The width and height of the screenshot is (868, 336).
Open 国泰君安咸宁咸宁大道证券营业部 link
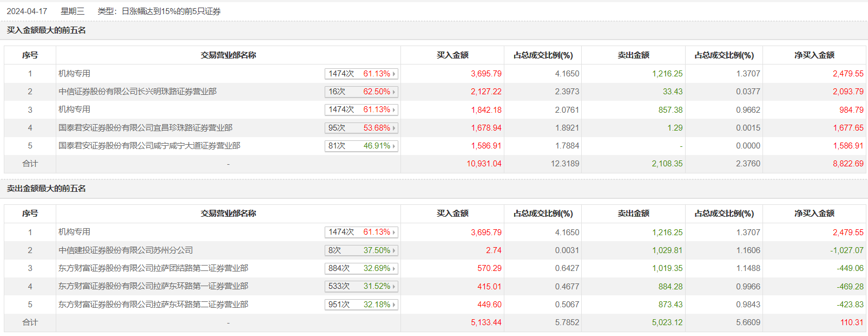pyautogui.click(x=149, y=146)
